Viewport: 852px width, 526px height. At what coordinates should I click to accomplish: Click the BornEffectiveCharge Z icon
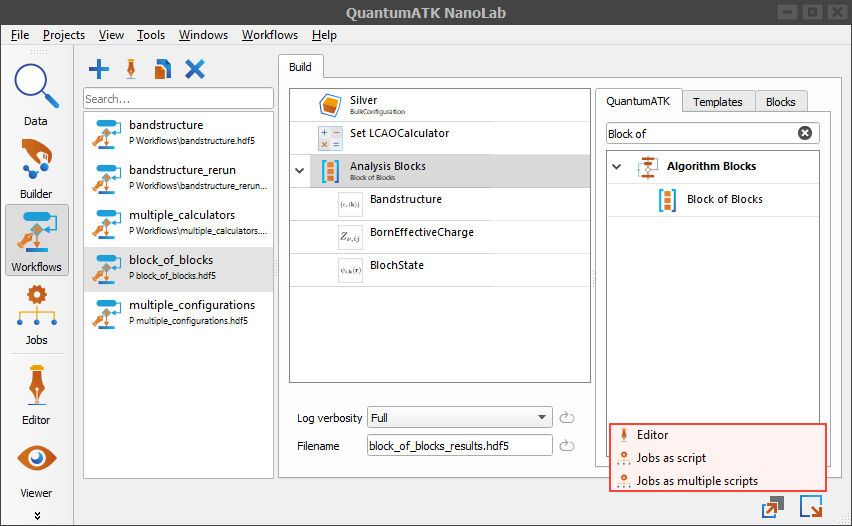(350, 237)
